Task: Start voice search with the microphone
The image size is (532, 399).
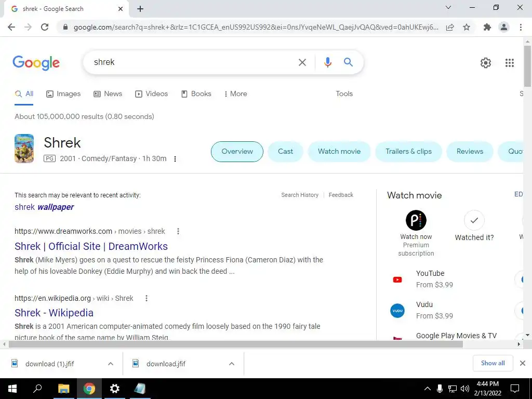Action: (x=327, y=62)
